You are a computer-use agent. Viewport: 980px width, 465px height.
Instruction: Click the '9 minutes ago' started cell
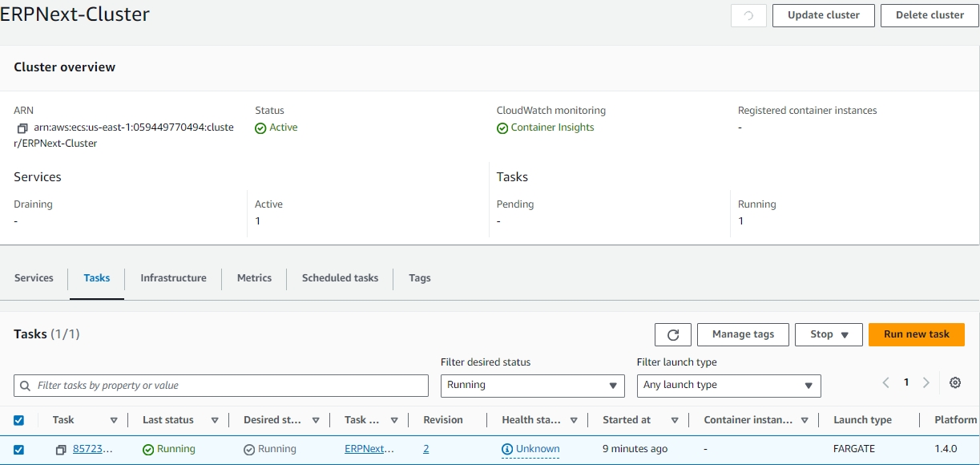click(635, 449)
